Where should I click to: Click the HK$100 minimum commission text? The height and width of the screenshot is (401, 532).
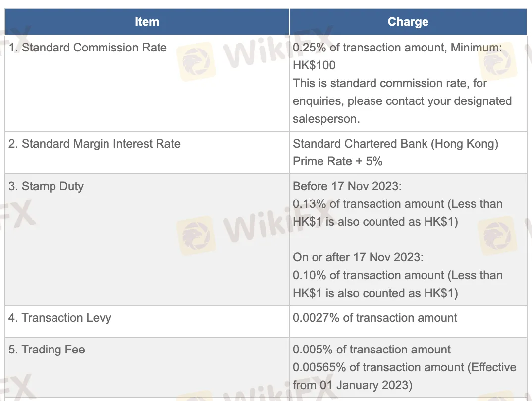click(x=314, y=65)
